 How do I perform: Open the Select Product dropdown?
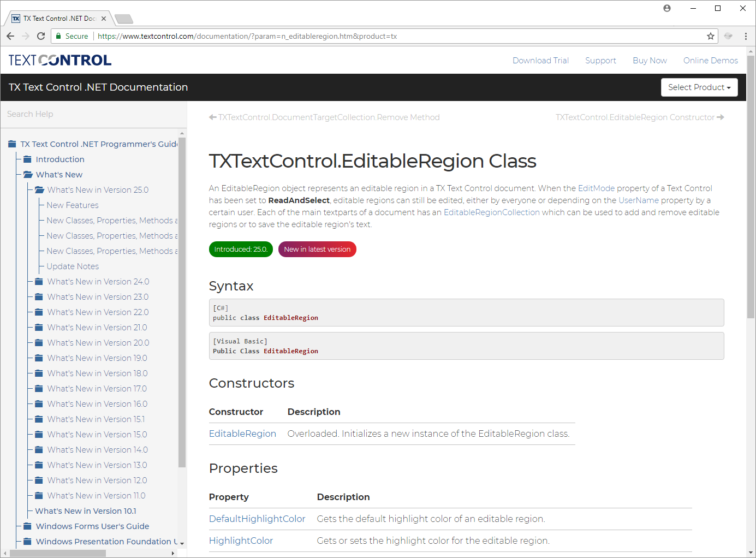[x=699, y=87]
